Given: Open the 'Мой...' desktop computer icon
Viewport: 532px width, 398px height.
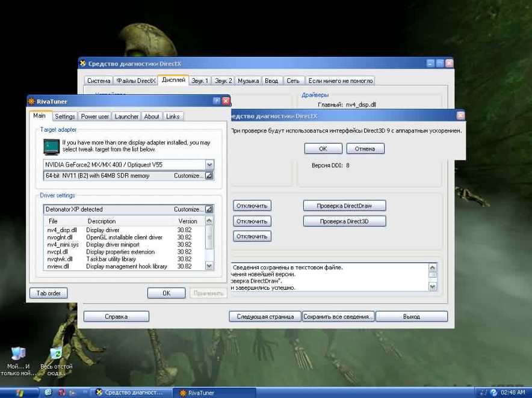Looking at the screenshot, I should [19, 354].
